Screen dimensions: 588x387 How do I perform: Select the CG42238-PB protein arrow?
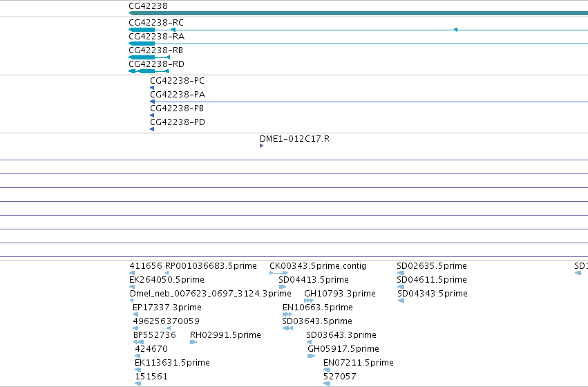pyautogui.click(x=152, y=115)
